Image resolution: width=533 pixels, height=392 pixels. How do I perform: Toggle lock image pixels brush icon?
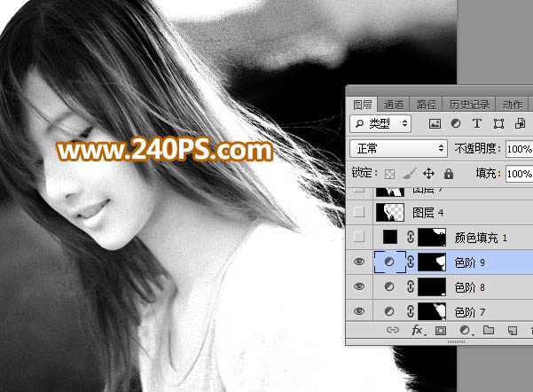[x=409, y=174]
